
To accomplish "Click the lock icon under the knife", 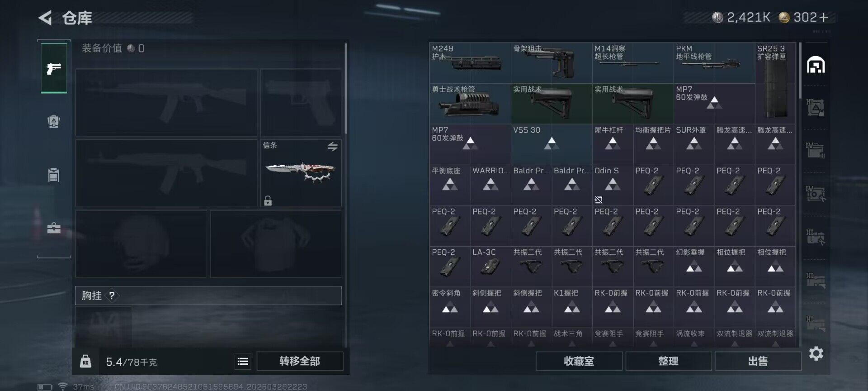I will coord(268,200).
